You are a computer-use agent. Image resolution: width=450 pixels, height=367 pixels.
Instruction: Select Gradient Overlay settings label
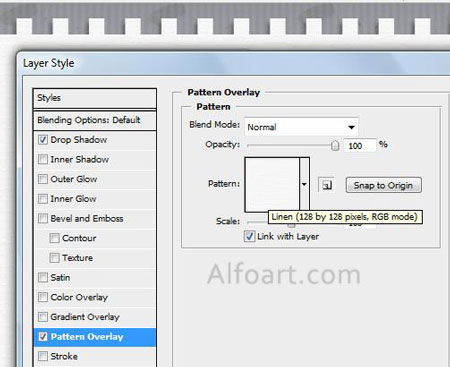[x=85, y=317]
